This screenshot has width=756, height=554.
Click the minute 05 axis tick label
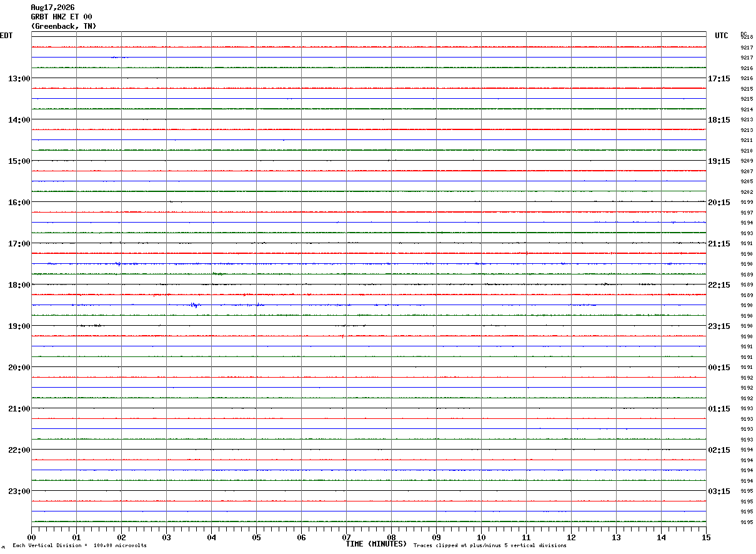coord(256,538)
